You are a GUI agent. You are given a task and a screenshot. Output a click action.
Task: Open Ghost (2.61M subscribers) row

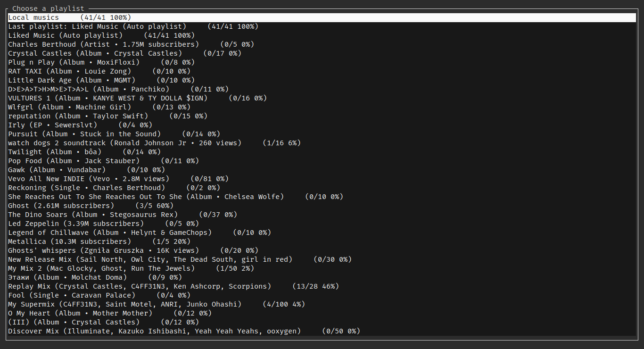322,206
